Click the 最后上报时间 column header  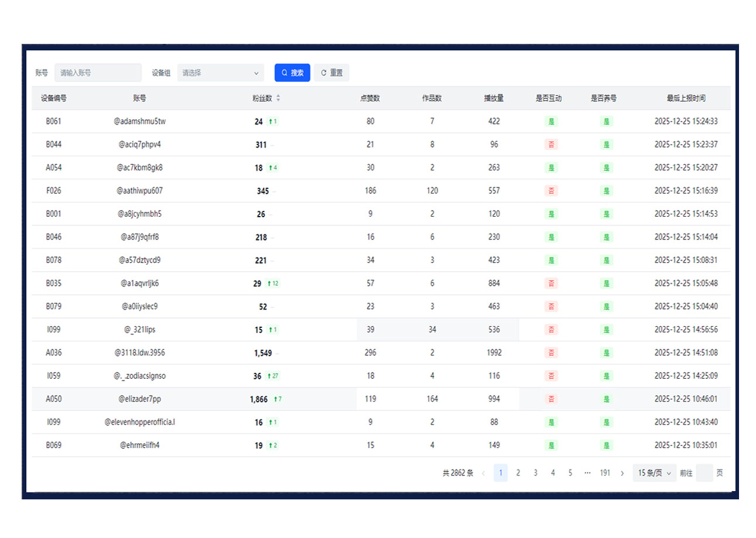click(686, 98)
